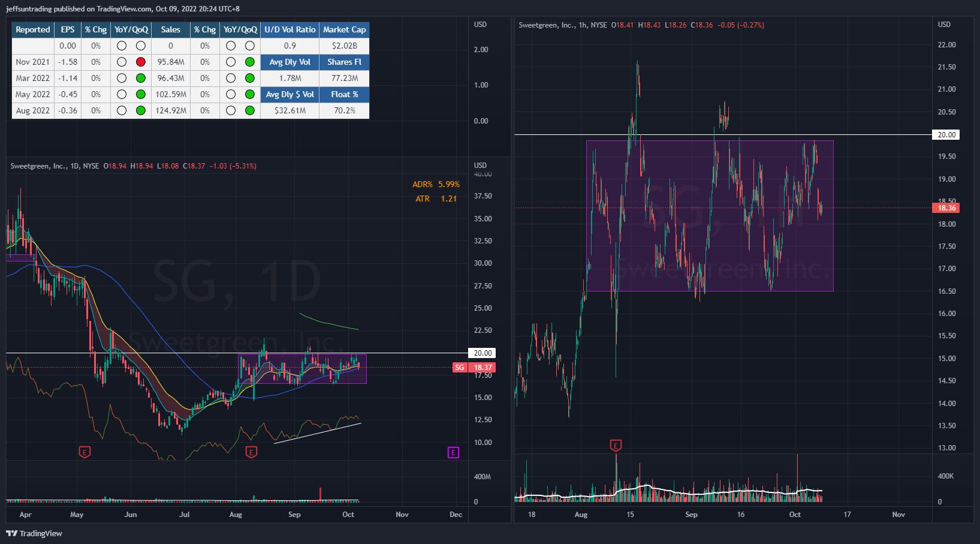Click the red circle in the Nov 2021 row

click(141, 62)
